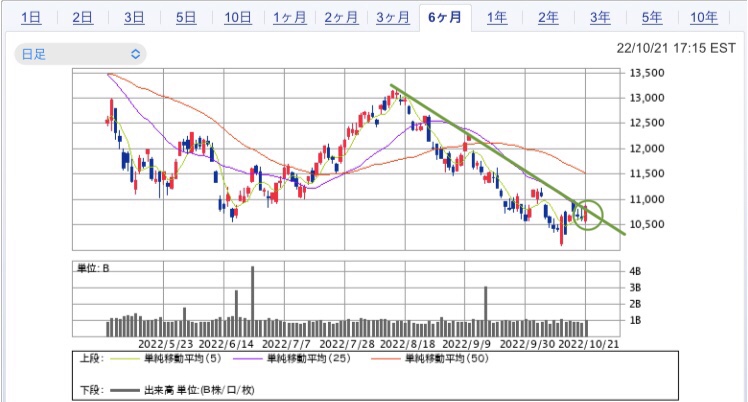Image resolution: width=748 pixels, height=402 pixels.
Task: Select the 10日 period tab
Action: [x=238, y=18]
